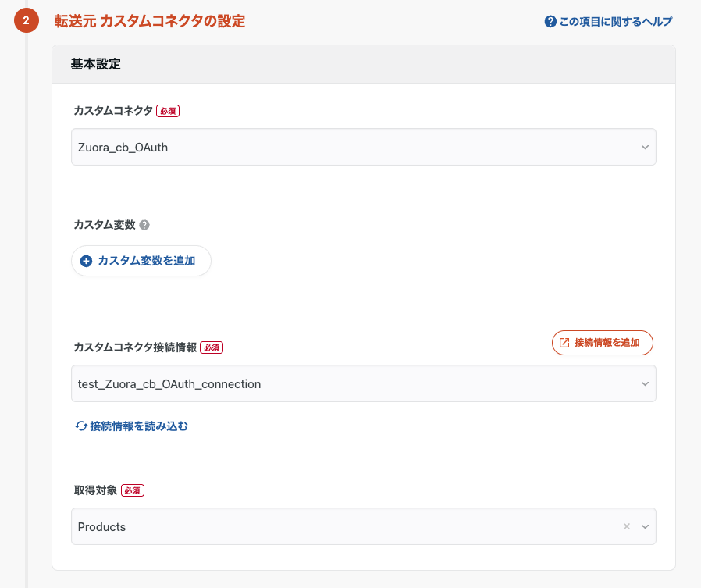701x588 pixels.
Task: Click the カスタム変数 tooltip question mark icon
Action: click(144, 225)
